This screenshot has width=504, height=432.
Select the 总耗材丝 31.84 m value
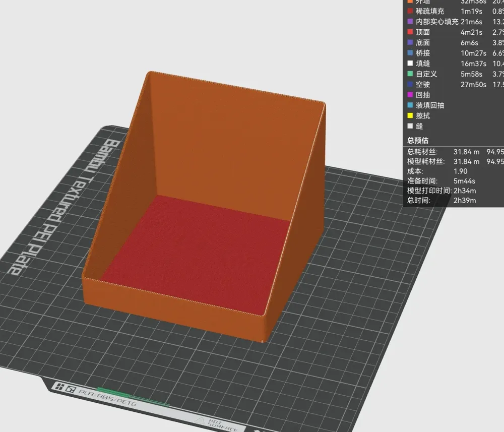[x=466, y=152]
